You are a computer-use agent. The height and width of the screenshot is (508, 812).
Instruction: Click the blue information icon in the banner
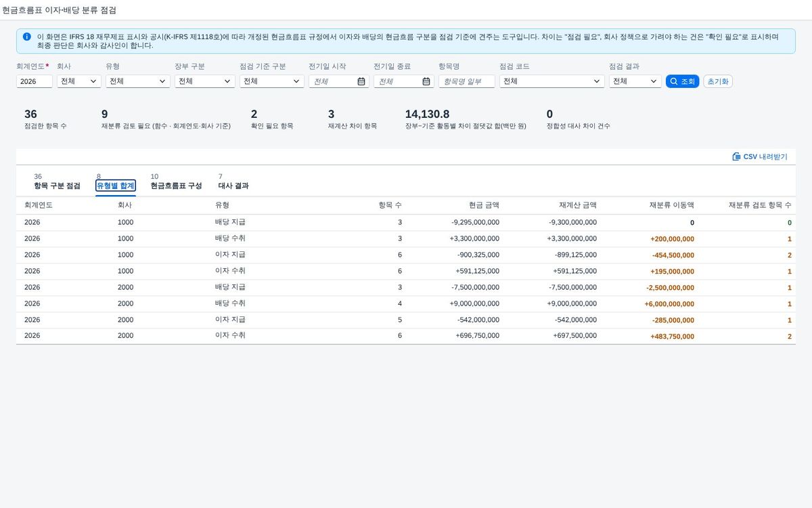point(26,37)
